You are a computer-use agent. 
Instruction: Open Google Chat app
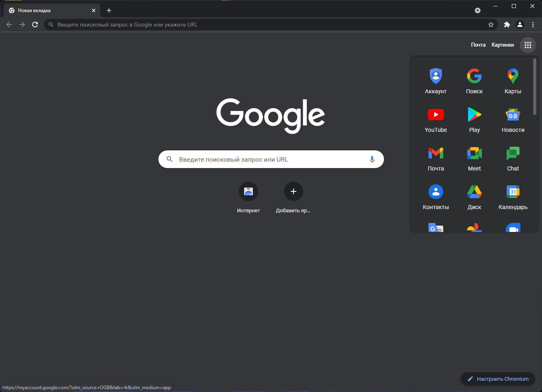[x=513, y=158]
